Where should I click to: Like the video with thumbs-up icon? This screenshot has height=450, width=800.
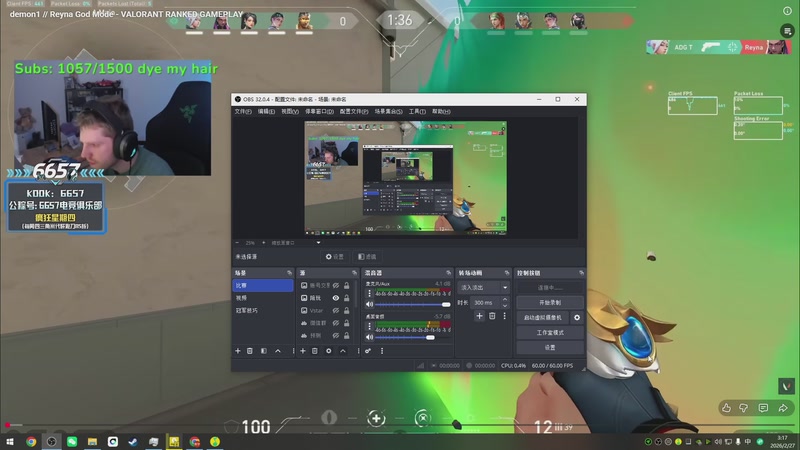coord(727,408)
